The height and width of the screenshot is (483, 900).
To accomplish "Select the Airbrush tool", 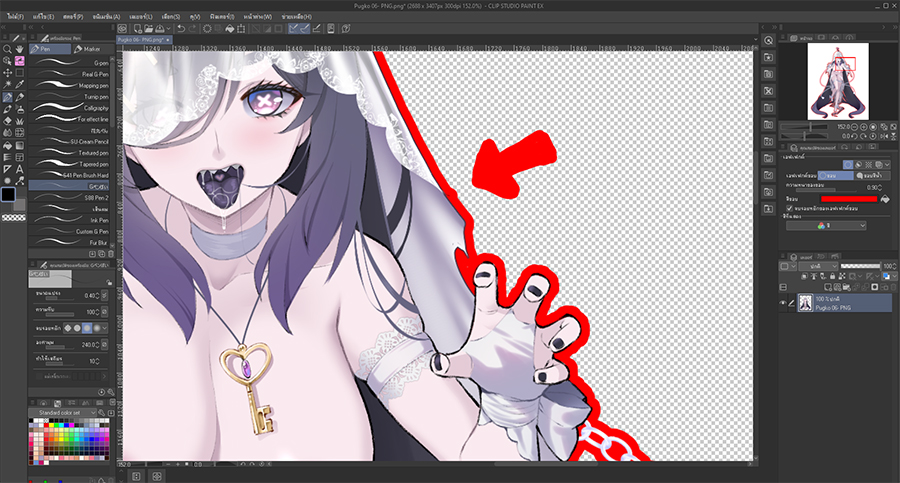I will click(x=20, y=109).
